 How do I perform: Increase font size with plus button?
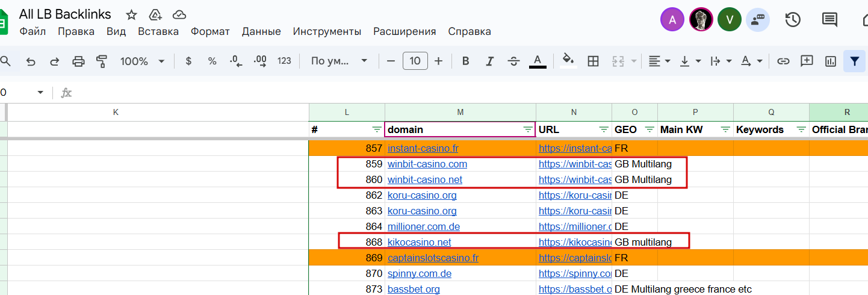pos(439,61)
